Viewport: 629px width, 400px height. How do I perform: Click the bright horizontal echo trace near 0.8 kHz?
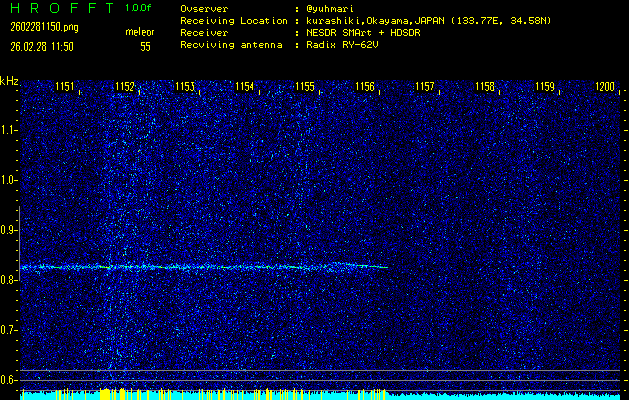[200, 266]
